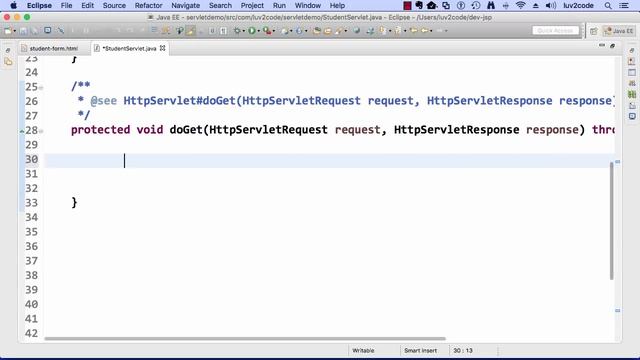
Task: Click the Next Annotation toolbar icon
Action: [382, 31]
